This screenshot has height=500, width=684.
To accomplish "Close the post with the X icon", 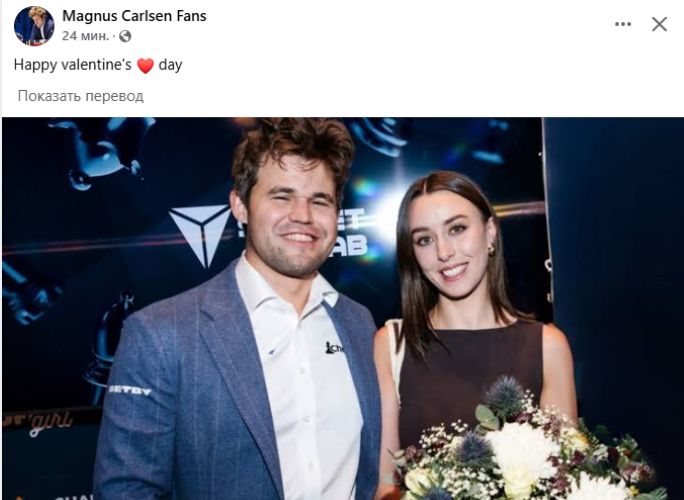I will (659, 24).
